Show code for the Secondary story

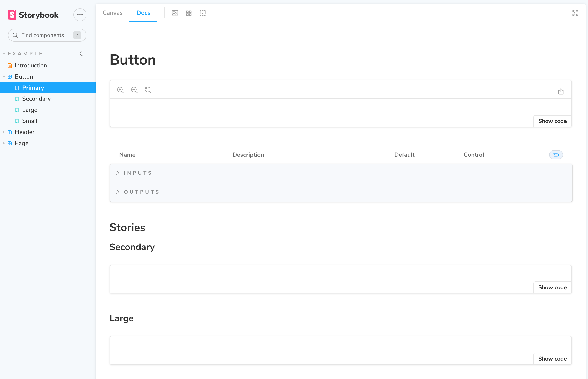(552, 287)
